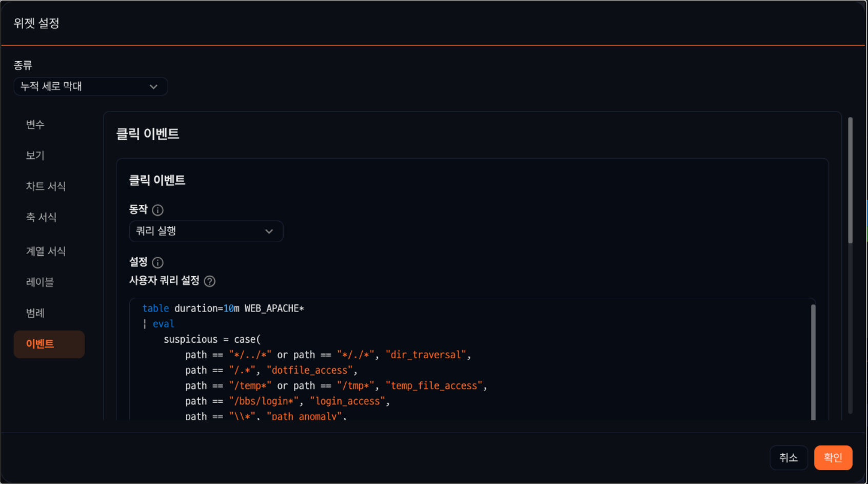Click the settings panel's main vertical scrollbar
The height and width of the screenshot is (484, 868).
tap(850, 180)
